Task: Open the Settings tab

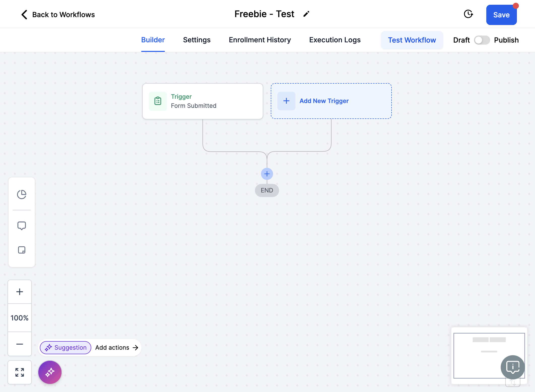Action: (x=197, y=40)
